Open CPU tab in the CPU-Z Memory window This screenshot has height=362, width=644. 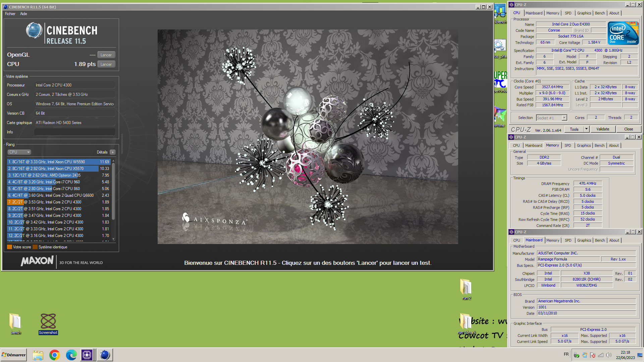pyautogui.click(x=516, y=145)
